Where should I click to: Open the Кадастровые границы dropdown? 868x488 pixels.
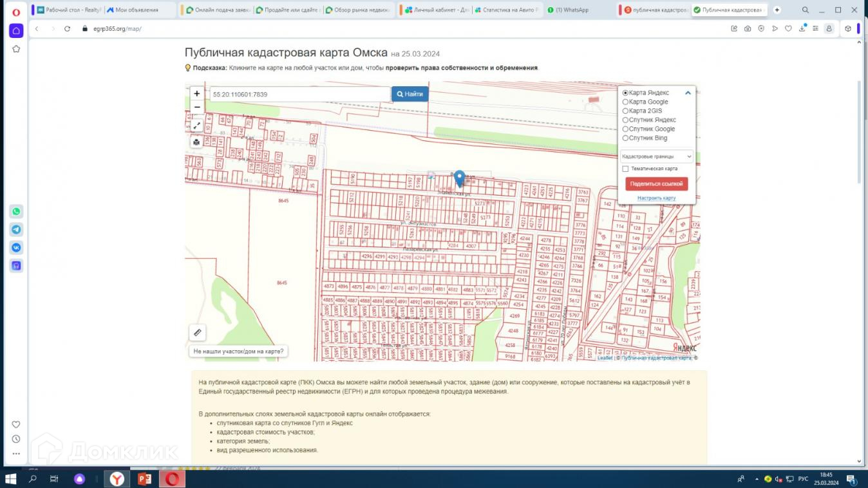pyautogui.click(x=656, y=156)
